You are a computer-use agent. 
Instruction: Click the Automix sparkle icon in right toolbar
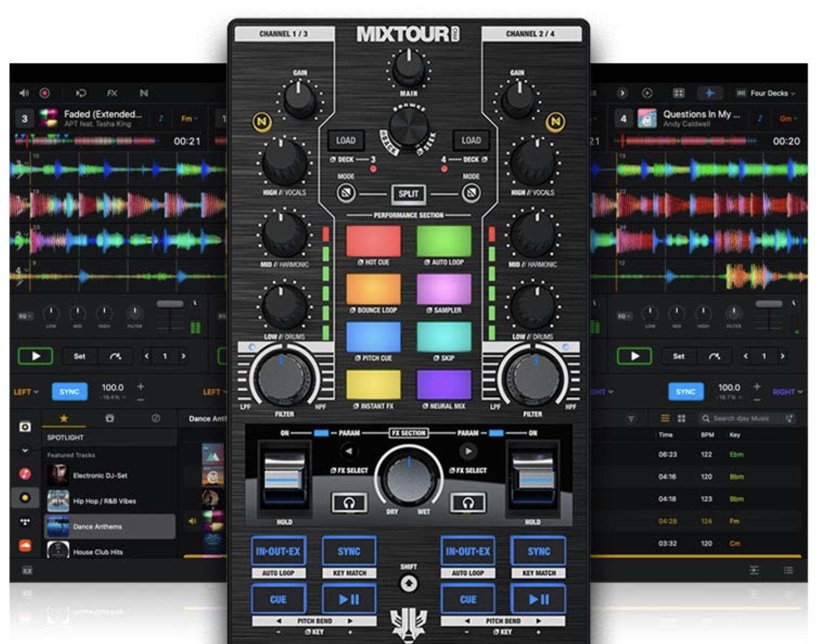(x=709, y=93)
